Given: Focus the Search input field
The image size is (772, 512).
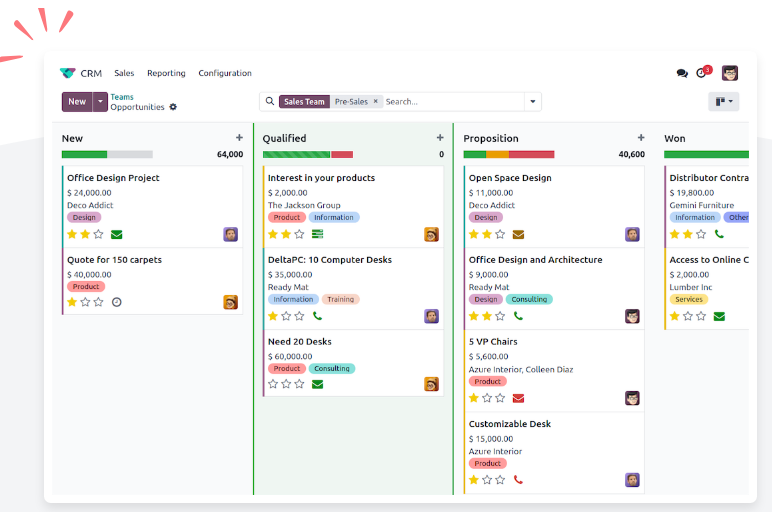Looking at the screenshot, I should coord(453,101).
